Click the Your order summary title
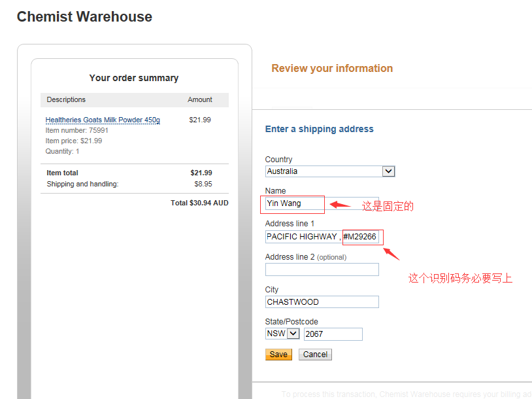532x399 pixels. click(x=134, y=78)
